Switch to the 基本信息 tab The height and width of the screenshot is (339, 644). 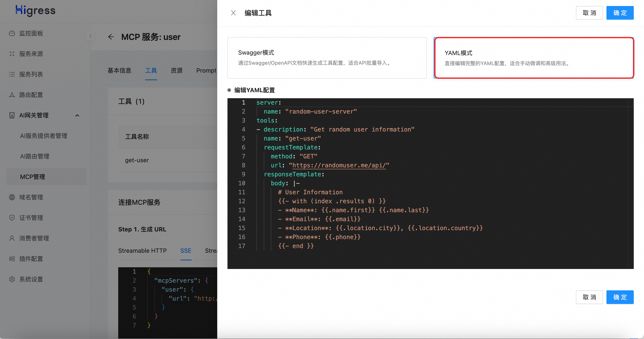click(119, 70)
